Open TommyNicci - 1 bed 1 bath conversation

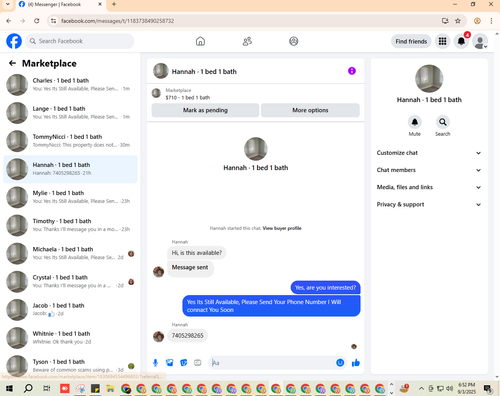coord(70,141)
